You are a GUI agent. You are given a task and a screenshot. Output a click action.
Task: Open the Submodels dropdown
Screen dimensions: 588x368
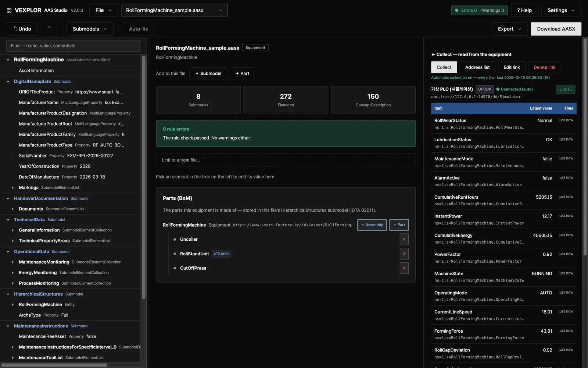pos(90,29)
